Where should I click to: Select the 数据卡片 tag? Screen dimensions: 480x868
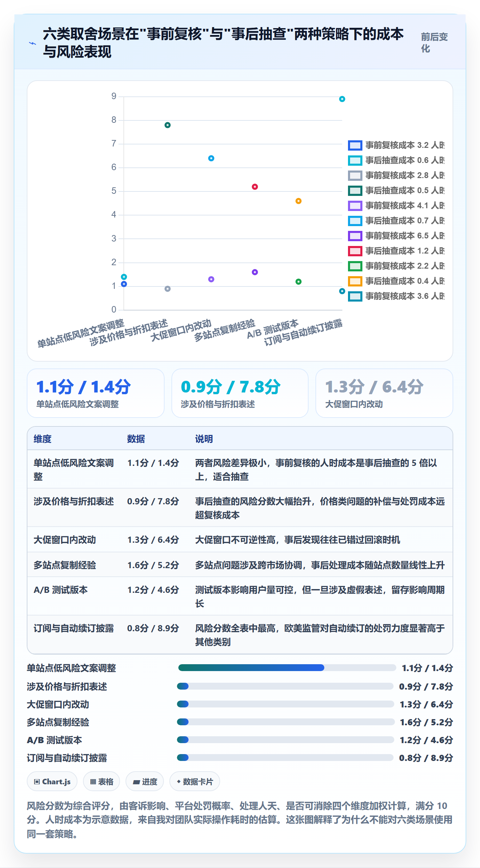coord(195,782)
